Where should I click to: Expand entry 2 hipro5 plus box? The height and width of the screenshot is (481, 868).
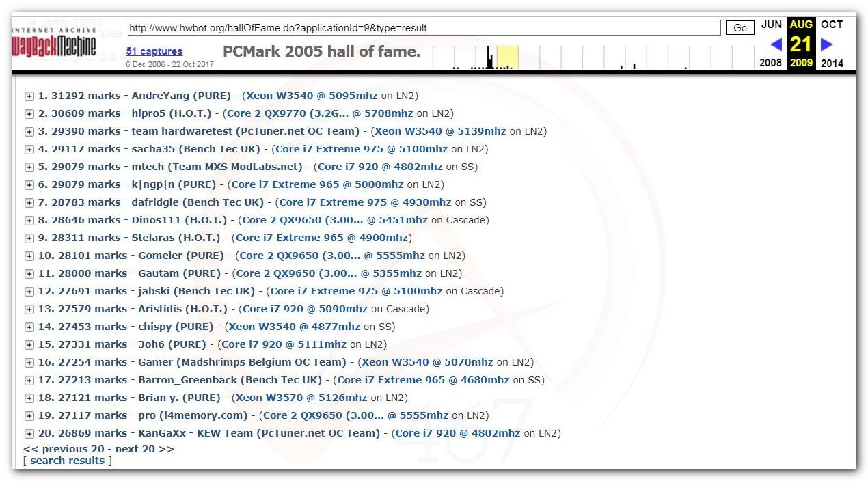tap(29, 114)
